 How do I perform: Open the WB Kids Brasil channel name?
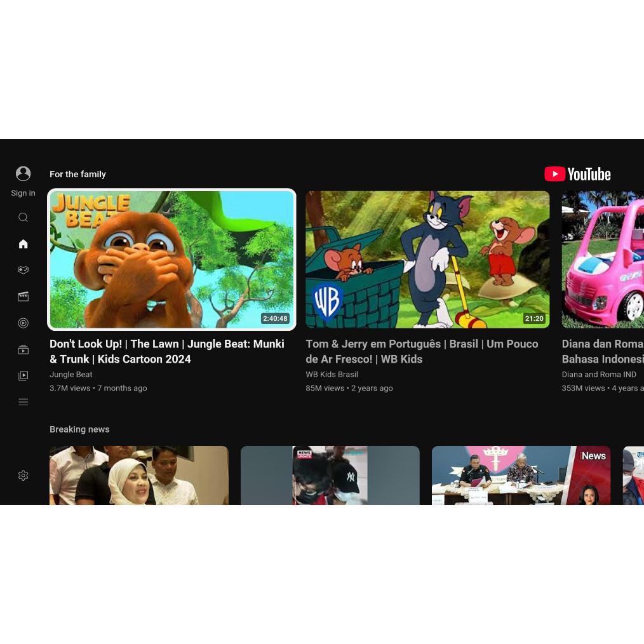click(332, 375)
